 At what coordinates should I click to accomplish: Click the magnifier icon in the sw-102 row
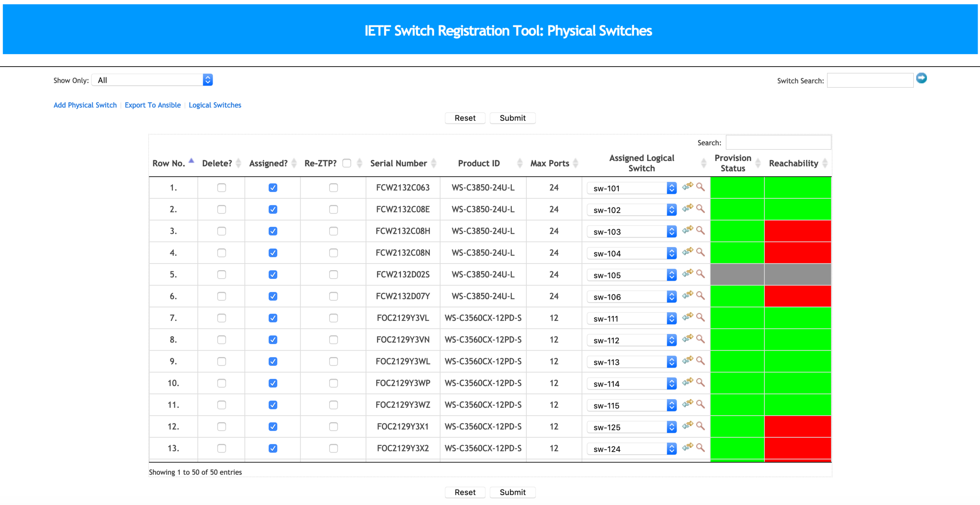point(701,209)
